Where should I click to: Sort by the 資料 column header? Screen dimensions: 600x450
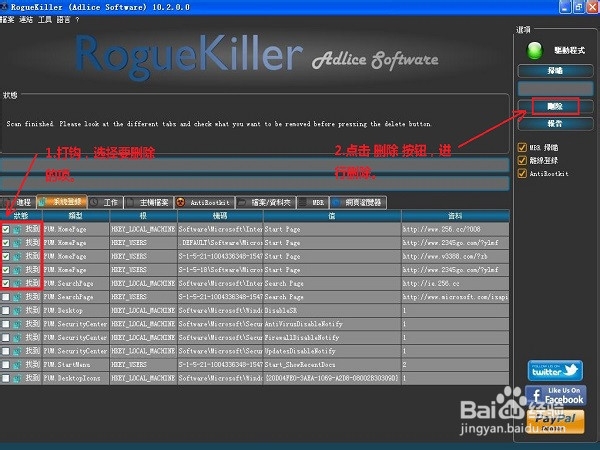point(455,216)
